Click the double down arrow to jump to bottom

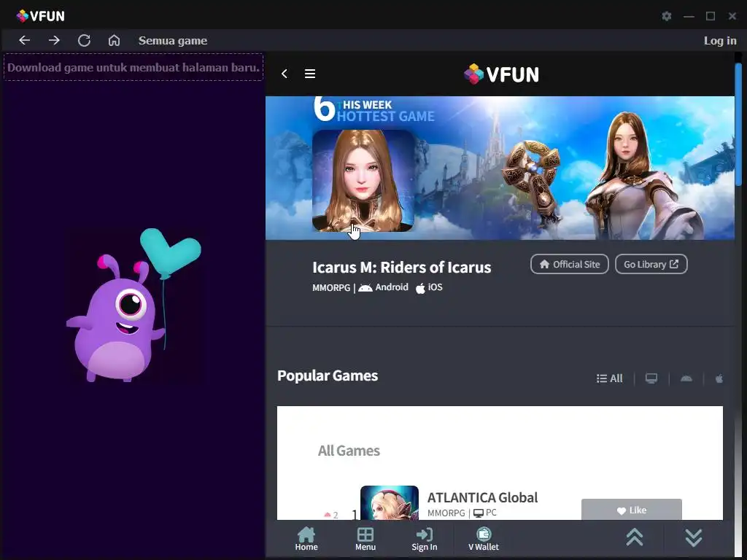694,538
